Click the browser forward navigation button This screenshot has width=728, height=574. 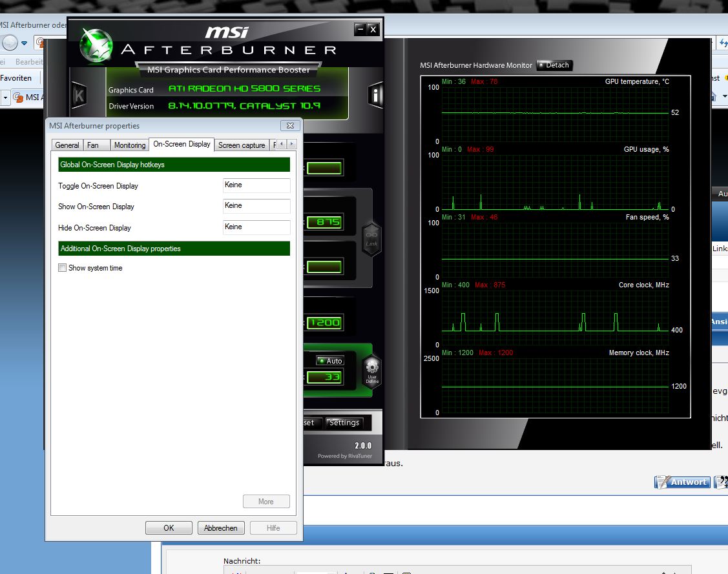(x=9, y=43)
